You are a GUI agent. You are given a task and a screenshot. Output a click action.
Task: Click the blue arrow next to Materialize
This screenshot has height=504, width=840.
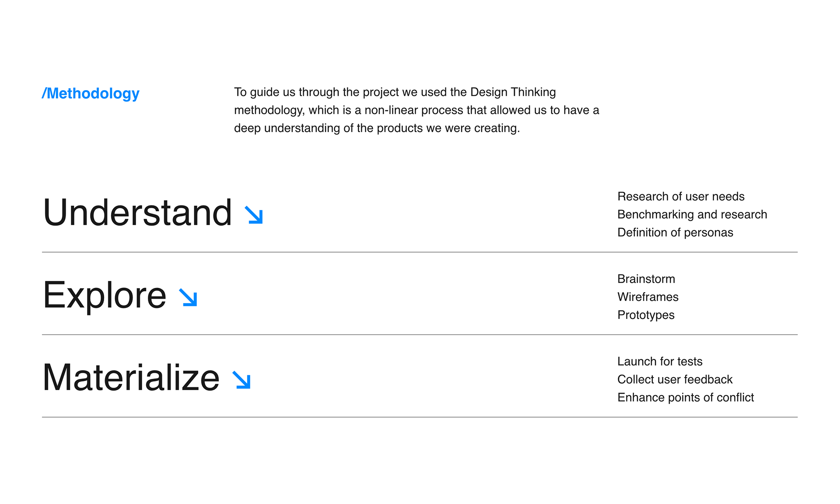tap(241, 380)
